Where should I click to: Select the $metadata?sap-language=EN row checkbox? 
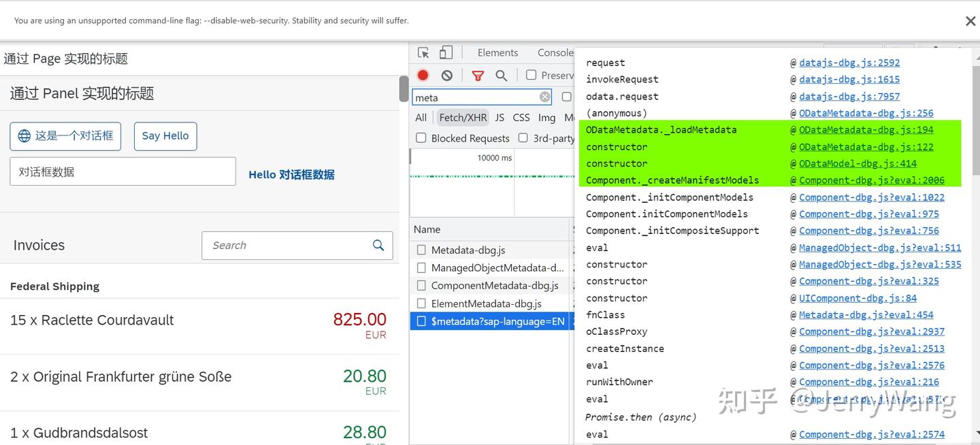coord(421,321)
